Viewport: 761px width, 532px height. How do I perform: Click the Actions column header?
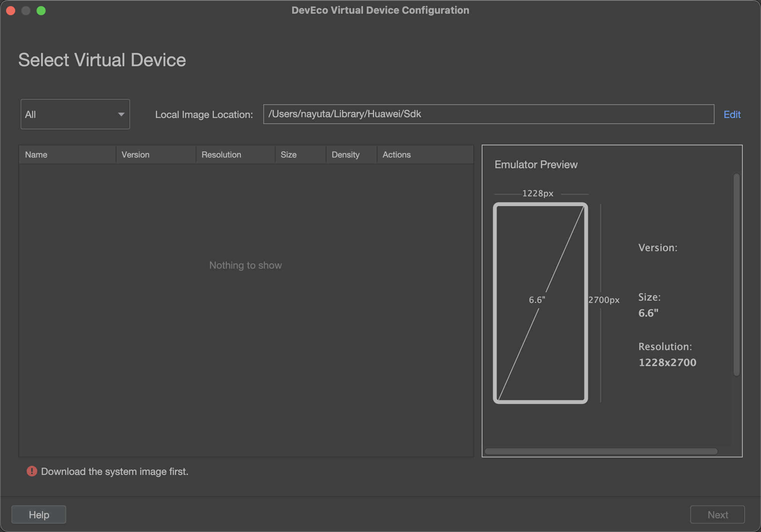425,155
